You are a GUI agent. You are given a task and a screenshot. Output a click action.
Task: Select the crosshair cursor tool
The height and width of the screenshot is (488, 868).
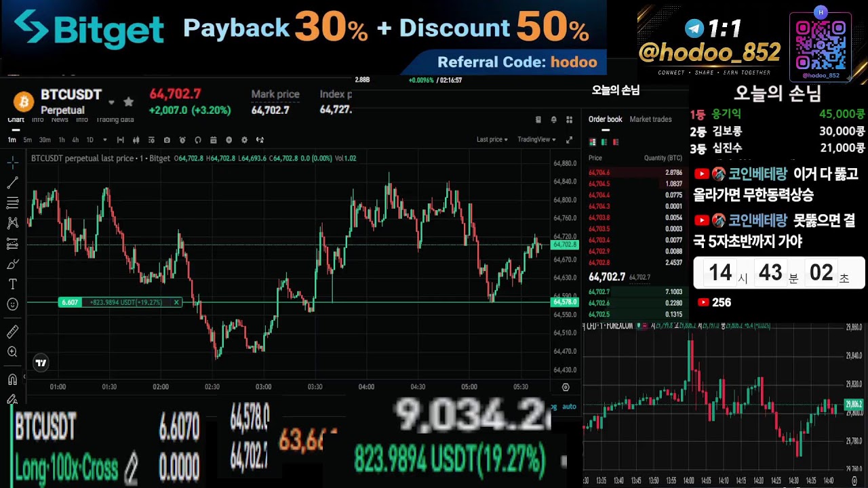[x=12, y=163]
